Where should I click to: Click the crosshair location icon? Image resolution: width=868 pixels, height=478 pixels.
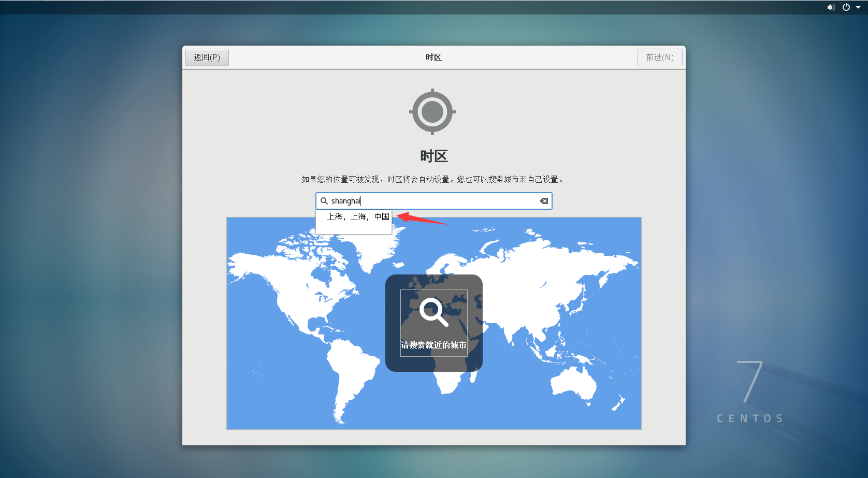[432, 112]
